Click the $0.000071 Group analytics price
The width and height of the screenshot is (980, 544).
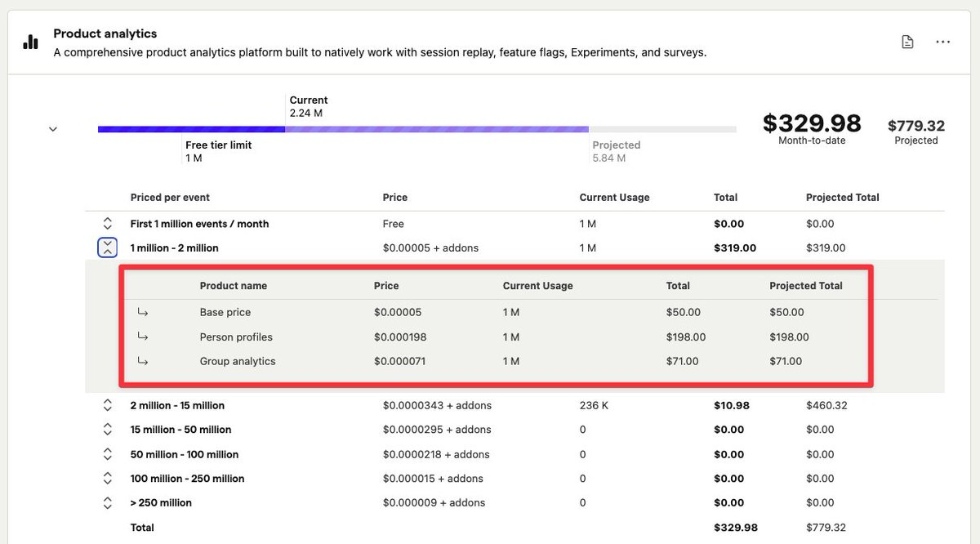(x=399, y=361)
